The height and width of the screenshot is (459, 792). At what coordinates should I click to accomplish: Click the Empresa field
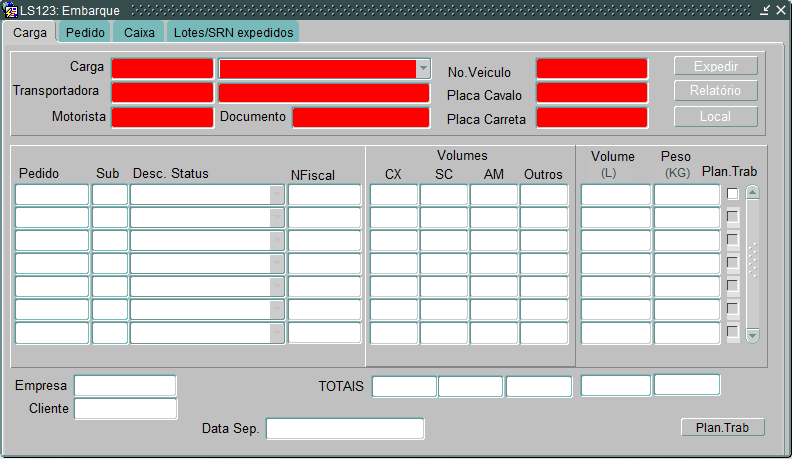coord(125,386)
